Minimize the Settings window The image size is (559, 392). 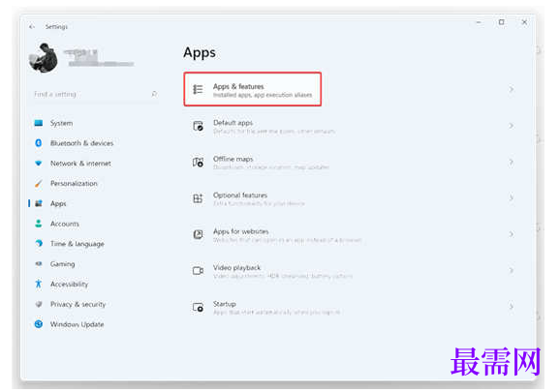(x=479, y=22)
